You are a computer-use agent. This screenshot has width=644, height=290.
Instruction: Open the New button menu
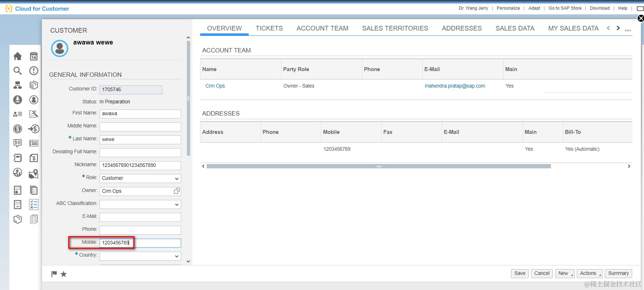(565, 273)
